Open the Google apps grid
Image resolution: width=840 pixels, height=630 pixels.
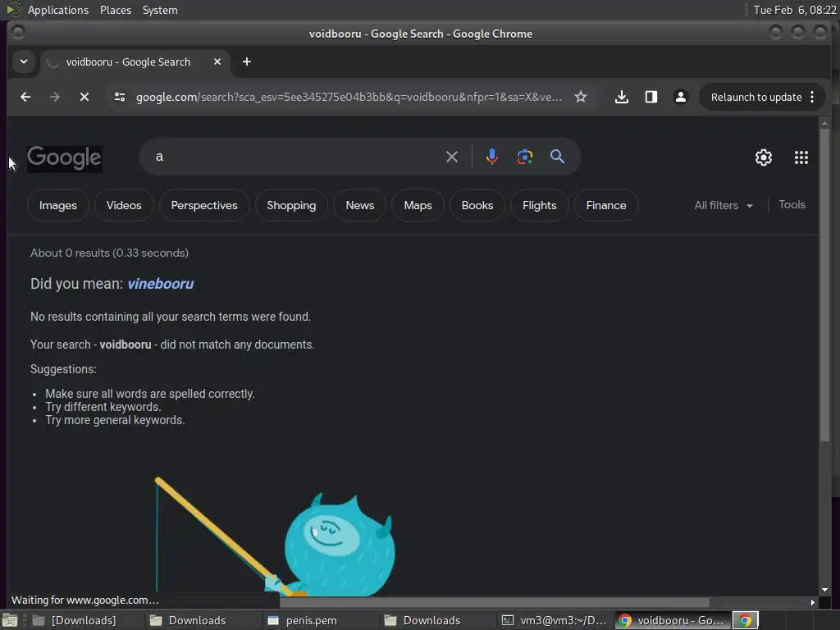(x=801, y=157)
